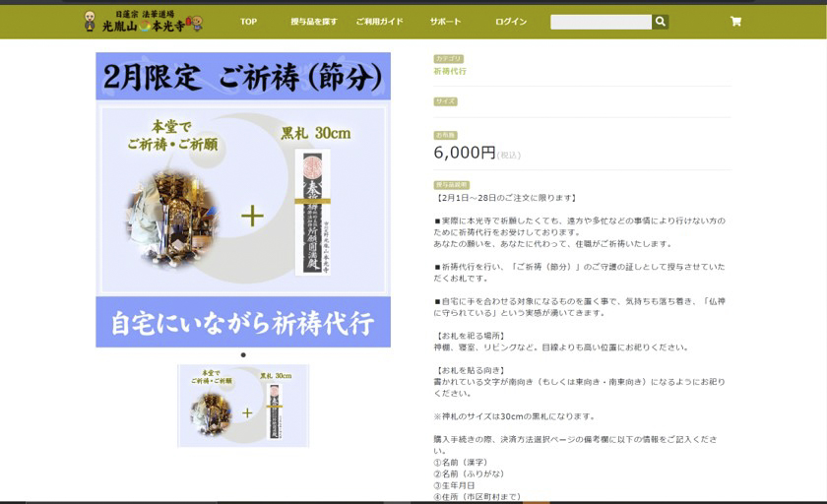
Task: Click the 【2月1日～28日のご注文に限ります】 text
Action: pos(506,198)
